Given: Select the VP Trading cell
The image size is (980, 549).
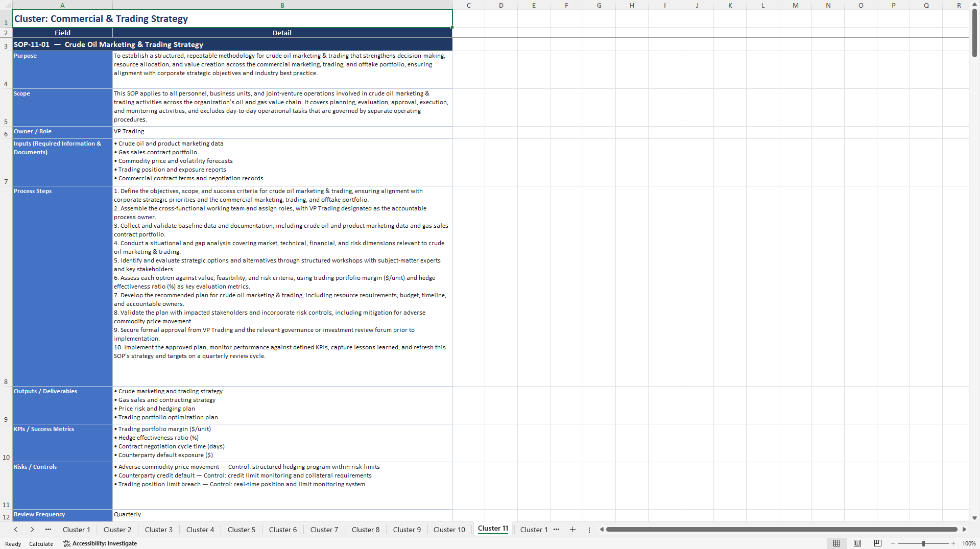Looking at the screenshot, I should 282,132.
